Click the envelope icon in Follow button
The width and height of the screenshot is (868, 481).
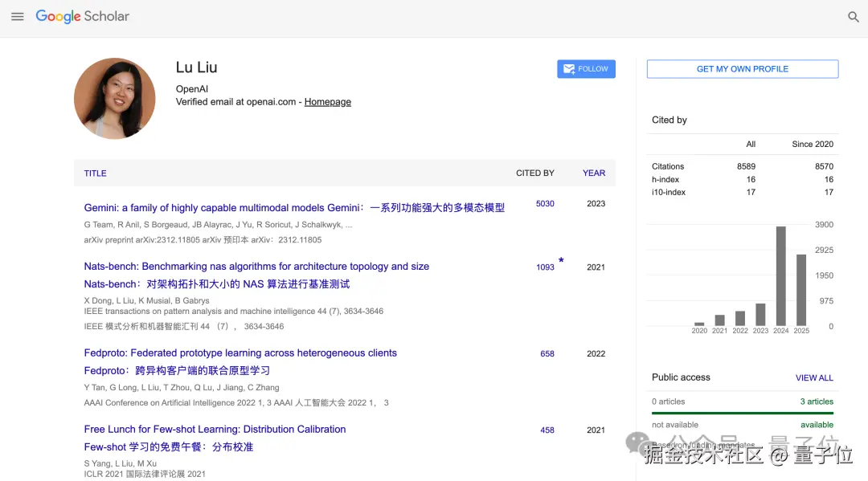tap(568, 69)
